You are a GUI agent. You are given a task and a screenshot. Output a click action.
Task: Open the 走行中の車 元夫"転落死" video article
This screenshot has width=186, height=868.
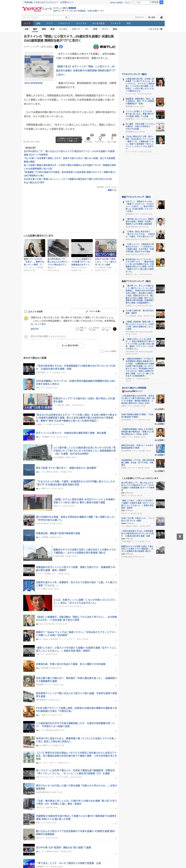[63, 847]
